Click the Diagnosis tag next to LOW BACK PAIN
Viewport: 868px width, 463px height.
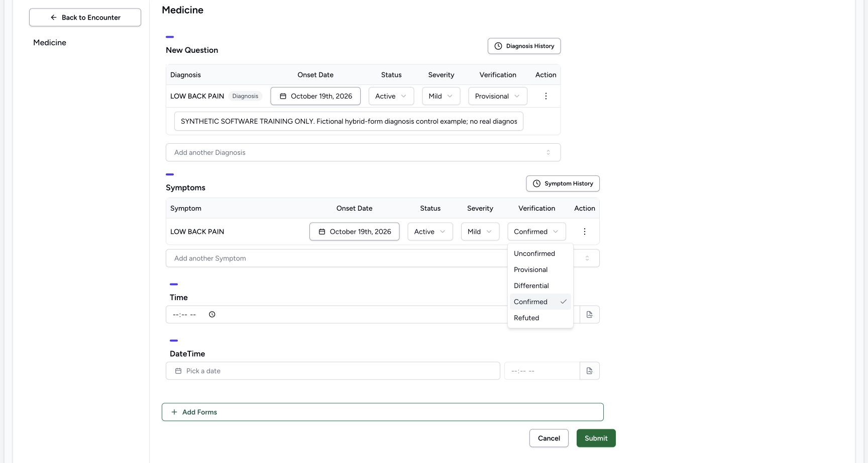(245, 96)
